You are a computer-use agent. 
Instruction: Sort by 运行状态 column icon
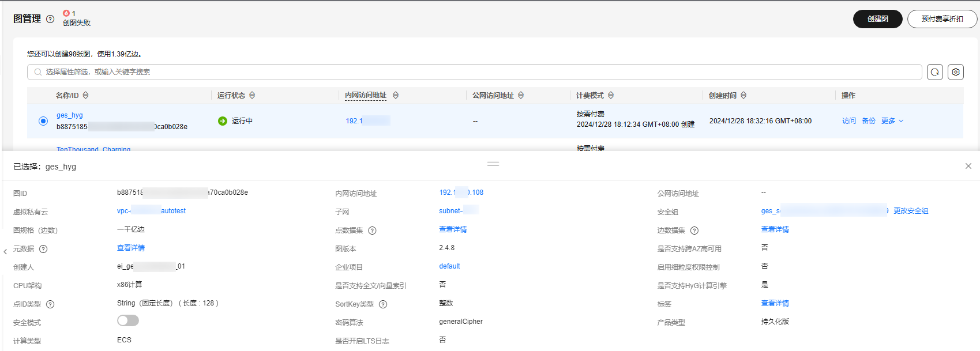252,95
